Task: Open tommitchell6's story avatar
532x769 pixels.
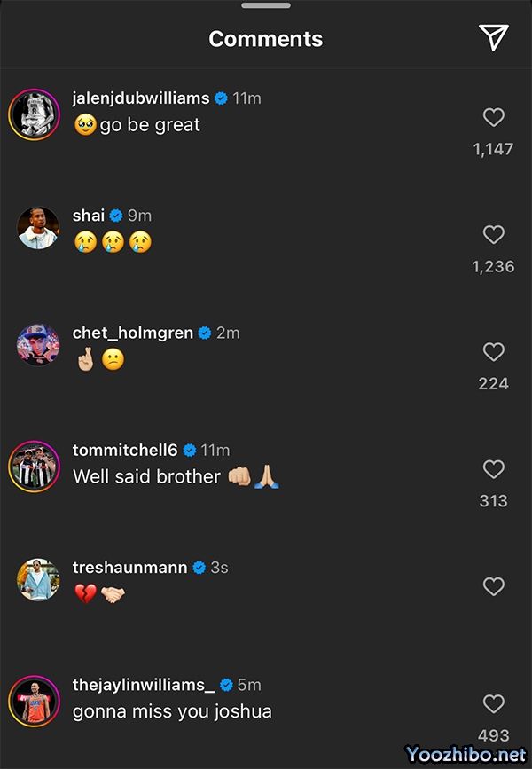Action: point(34,464)
